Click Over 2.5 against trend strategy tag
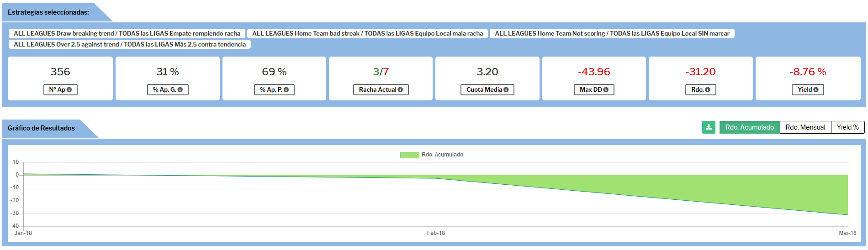The height and width of the screenshot is (250, 868). [x=130, y=44]
